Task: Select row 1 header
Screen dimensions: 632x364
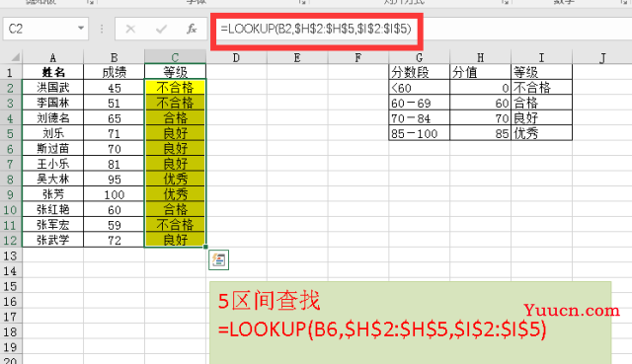Action: [x=11, y=72]
